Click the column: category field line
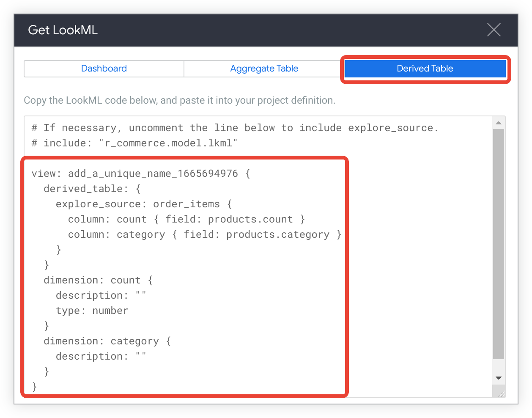 (x=204, y=234)
